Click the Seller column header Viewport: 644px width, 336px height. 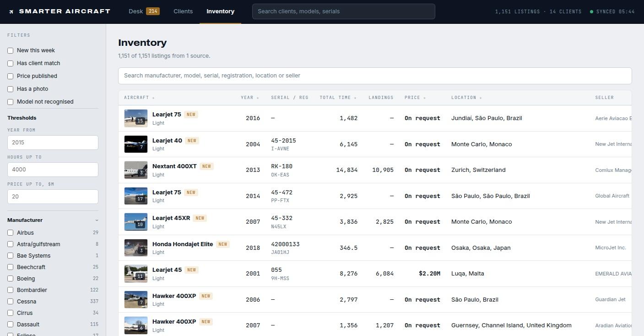(x=604, y=98)
